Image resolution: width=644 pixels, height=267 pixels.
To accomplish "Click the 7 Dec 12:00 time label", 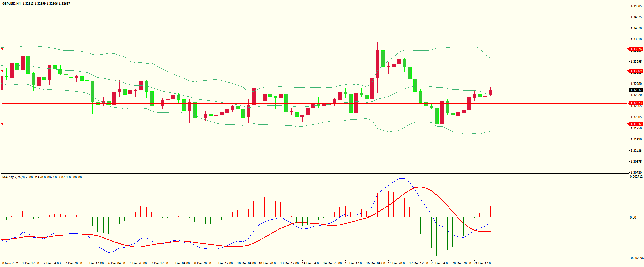I will 160,263.
